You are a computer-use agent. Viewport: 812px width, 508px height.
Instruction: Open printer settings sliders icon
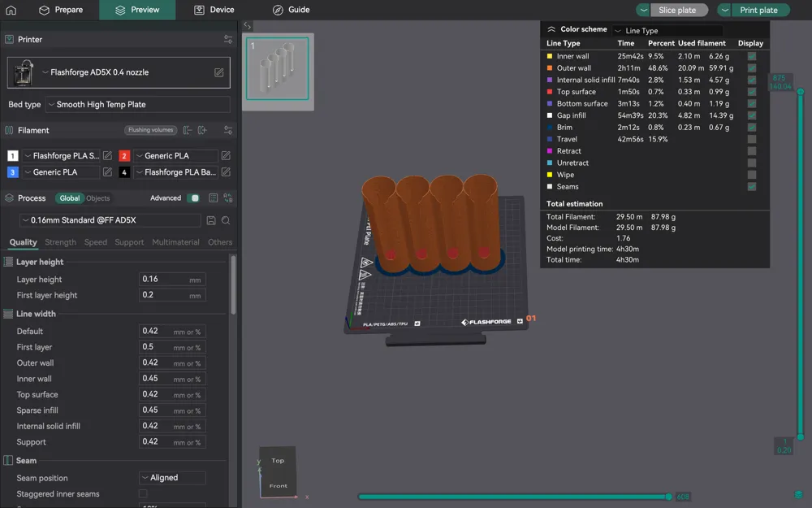(228, 39)
